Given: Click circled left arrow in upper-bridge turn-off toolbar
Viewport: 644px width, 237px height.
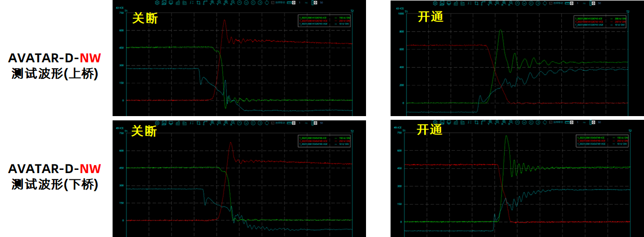Looking at the screenshot, I should [253, 3].
